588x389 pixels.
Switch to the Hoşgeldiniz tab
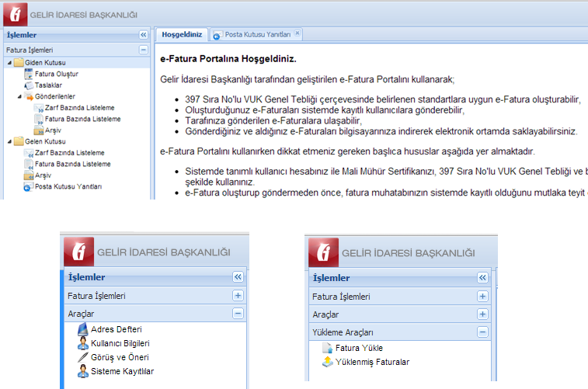tap(182, 35)
